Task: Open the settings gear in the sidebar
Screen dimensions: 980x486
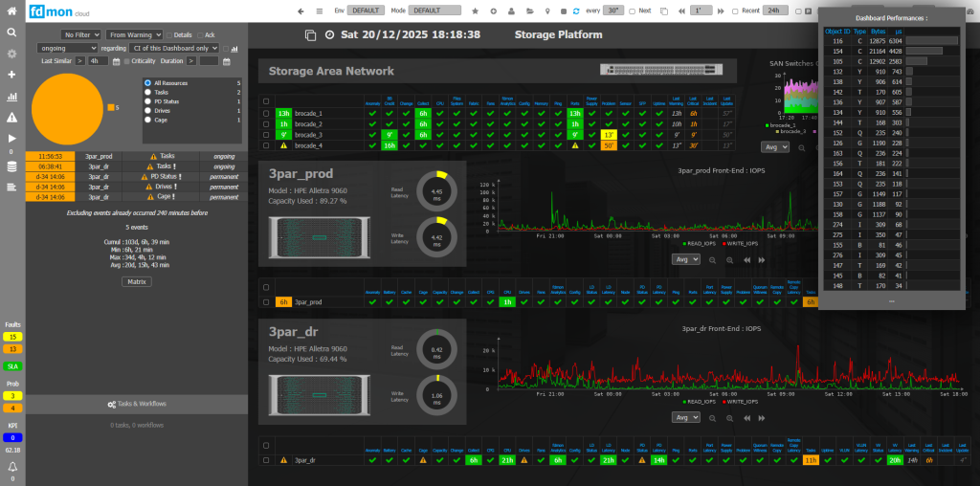Action: click(x=11, y=54)
